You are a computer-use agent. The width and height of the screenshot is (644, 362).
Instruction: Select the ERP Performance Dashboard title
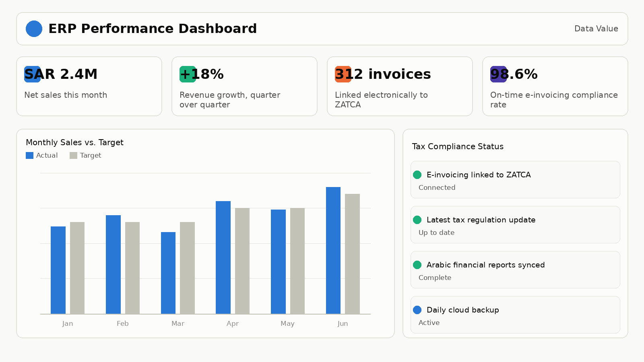click(153, 29)
